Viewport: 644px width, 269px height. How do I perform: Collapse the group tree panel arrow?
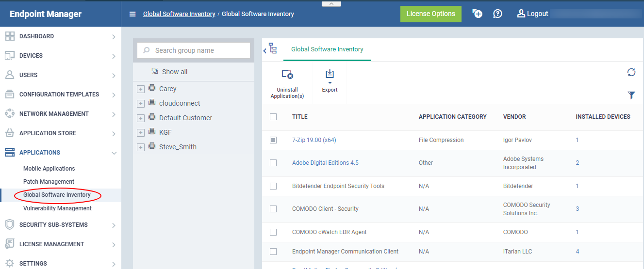(x=265, y=50)
